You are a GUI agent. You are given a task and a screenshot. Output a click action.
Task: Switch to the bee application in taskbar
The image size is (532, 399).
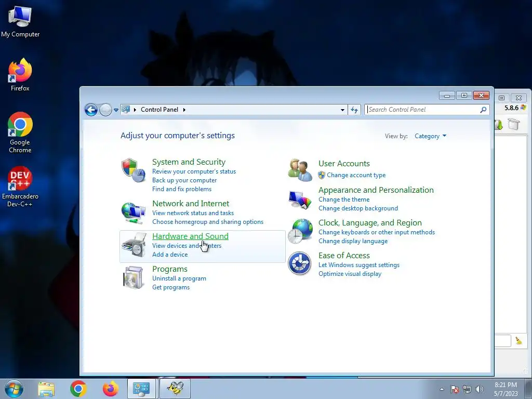pos(175,389)
